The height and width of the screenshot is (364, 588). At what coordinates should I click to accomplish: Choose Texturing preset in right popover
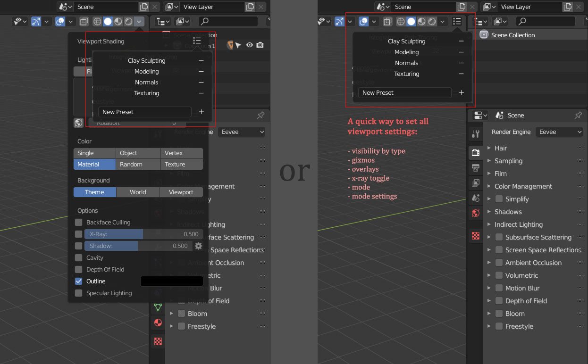407,74
